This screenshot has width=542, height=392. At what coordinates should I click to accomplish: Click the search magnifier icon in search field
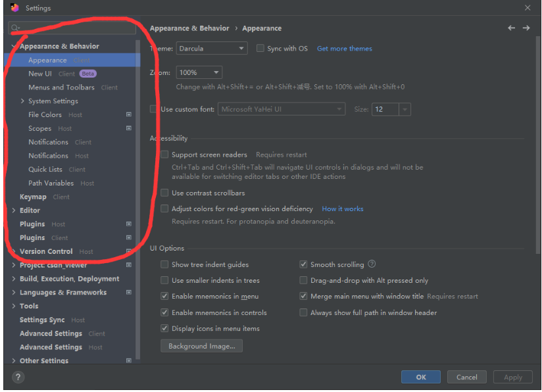pyautogui.click(x=15, y=29)
